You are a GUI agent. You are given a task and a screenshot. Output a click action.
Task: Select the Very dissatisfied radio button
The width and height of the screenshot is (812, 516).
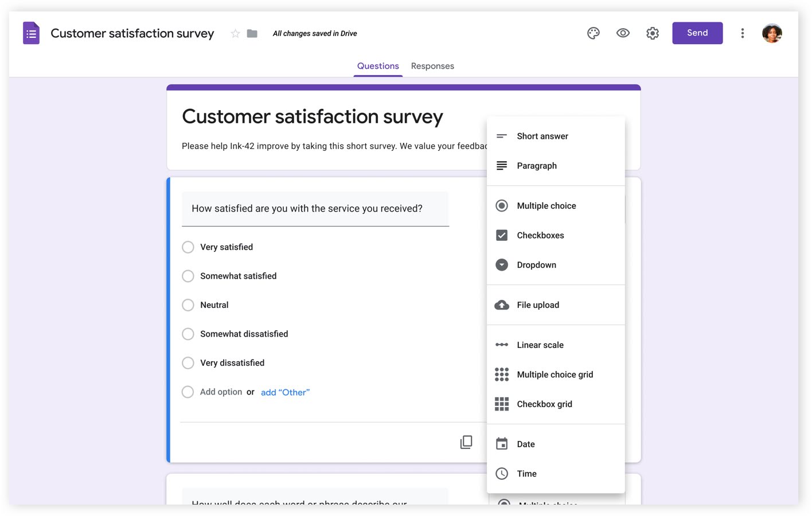(x=188, y=363)
